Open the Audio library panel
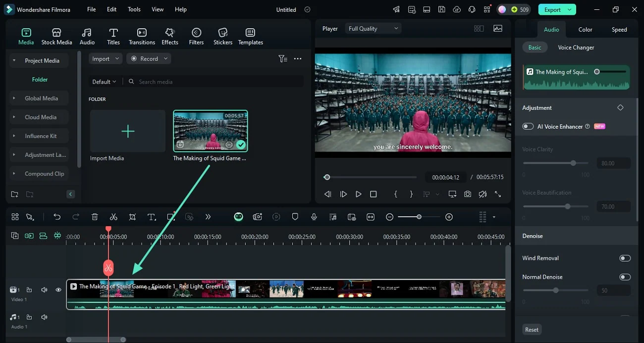The width and height of the screenshot is (644, 343). (x=87, y=37)
